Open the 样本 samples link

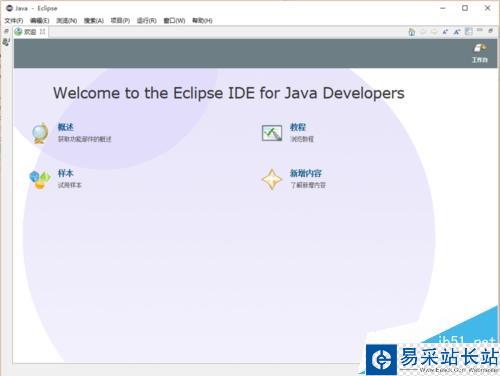(x=65, y=173)
